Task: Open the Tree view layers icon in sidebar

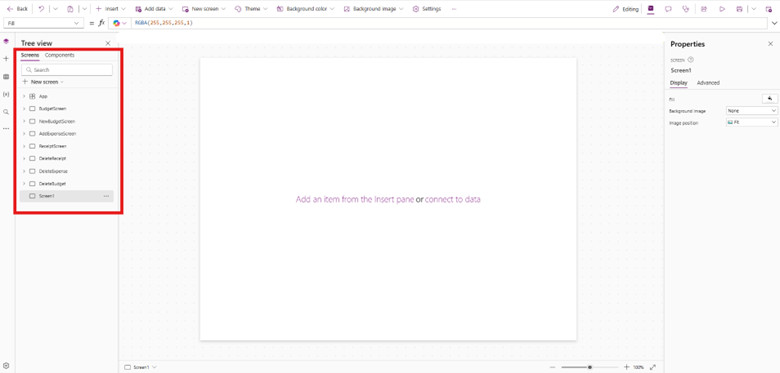Action: coord(6,41)
